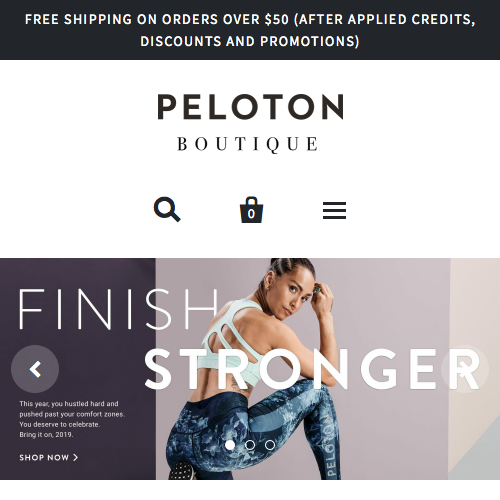Follow the SHOP NOW link
Screen dimensions: 500x500
pyautogui.click(x=49, y=457)
